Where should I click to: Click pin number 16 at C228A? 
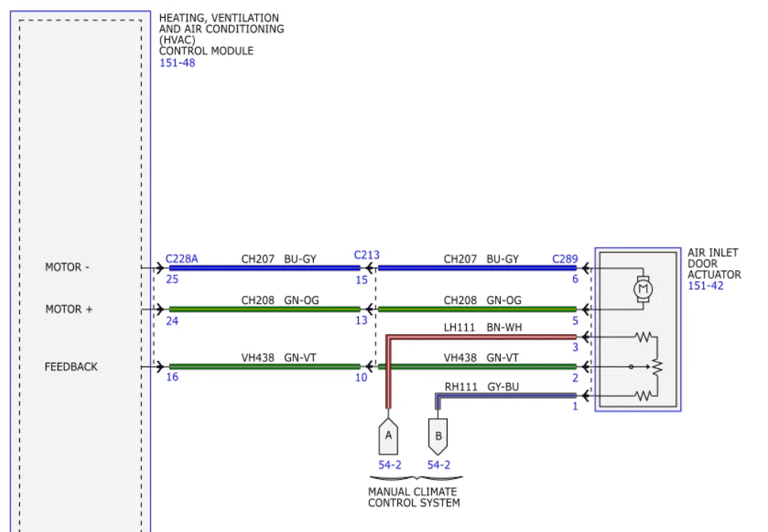(172, 377)
